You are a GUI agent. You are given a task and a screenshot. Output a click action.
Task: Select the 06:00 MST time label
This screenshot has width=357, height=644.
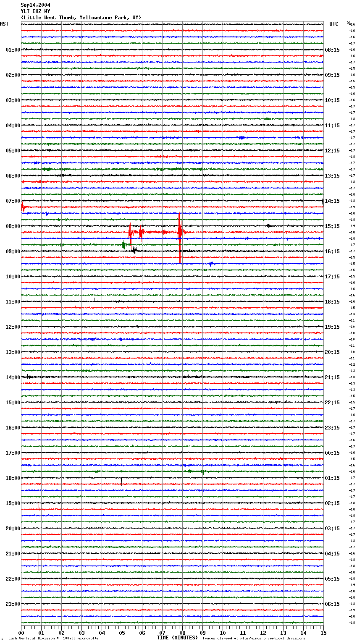(13, 176)
